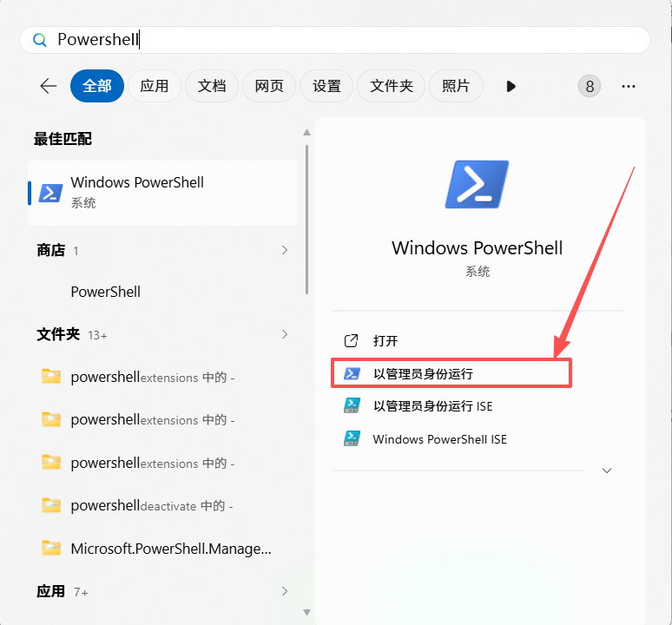Expand the 应用 7+ section chevron
Viewport: 672px width, 625px height.
tap(285, 591)
